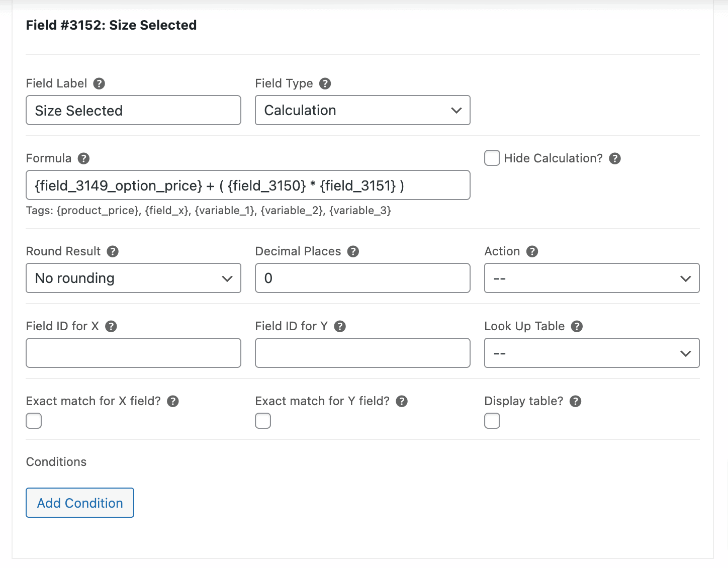Click the Tags hint text below Formula
The image size is (728, 568).
click(209, 211)
